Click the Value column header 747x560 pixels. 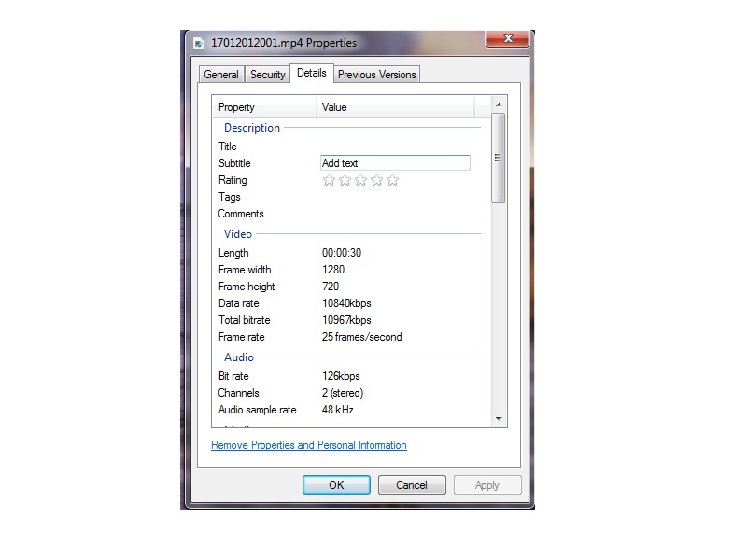point(395,107)
